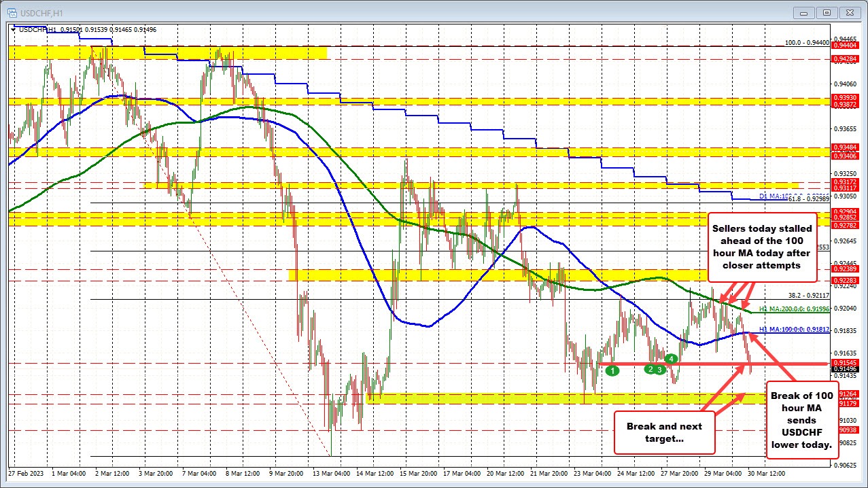Click the 0.94060 price axis value

tap(844, 84)
